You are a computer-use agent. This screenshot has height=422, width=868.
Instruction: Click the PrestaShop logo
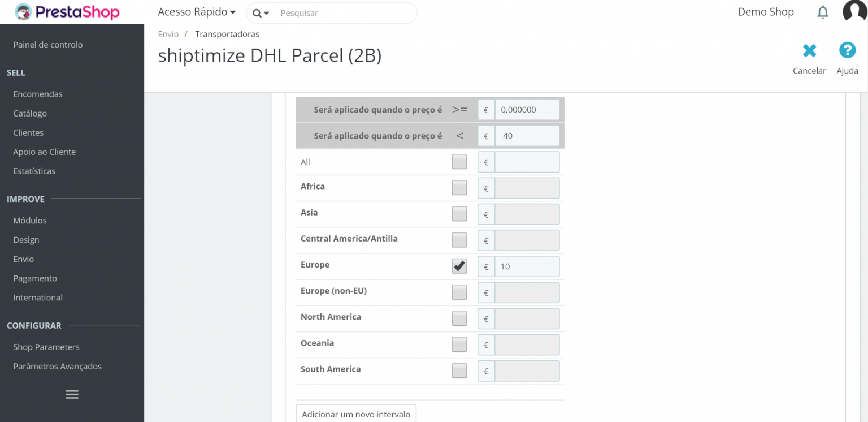[67, 12]
